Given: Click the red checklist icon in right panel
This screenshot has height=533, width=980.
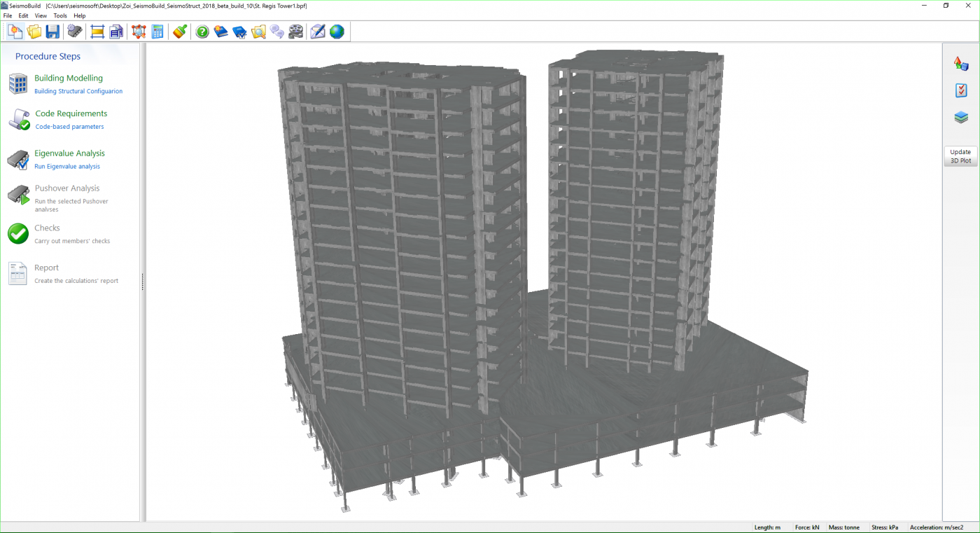Looking at the screenshot, I should 961,90.
